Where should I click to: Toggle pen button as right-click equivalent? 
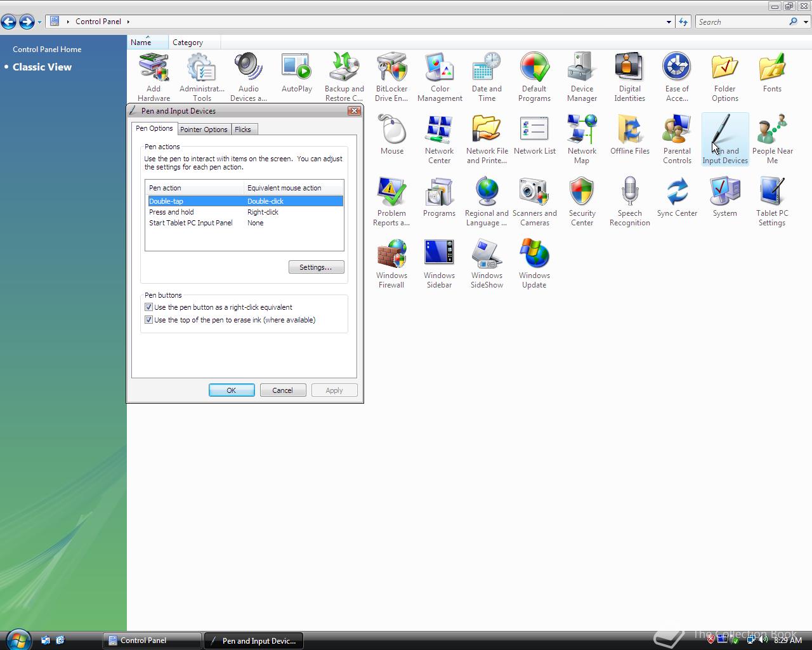click(149, 307)
